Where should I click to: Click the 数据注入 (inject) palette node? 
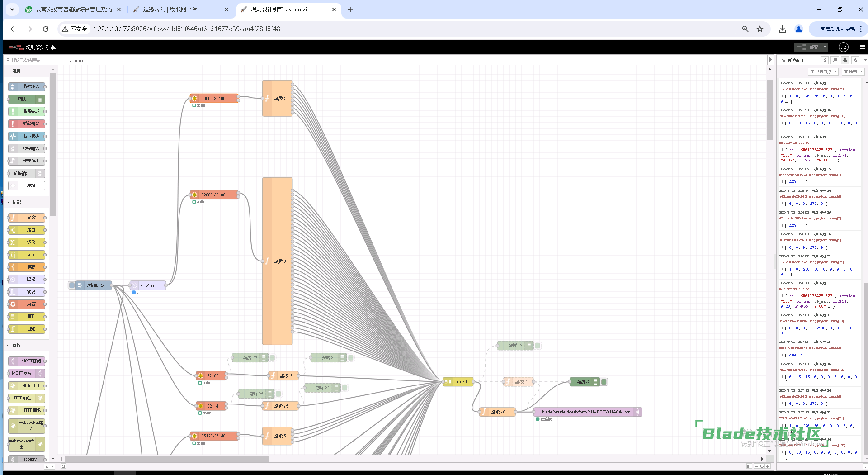tap(27, 86)
